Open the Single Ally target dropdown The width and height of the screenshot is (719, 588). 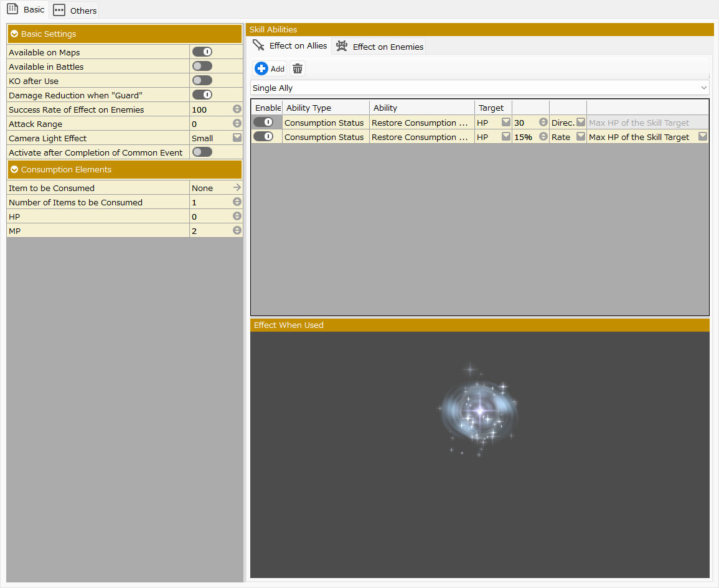pos(479,88)
